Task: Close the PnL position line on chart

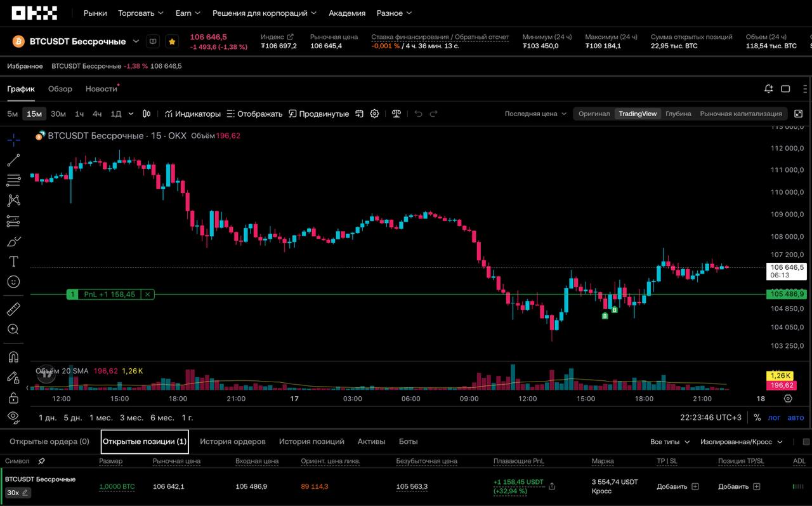Action: coord(147,295)
